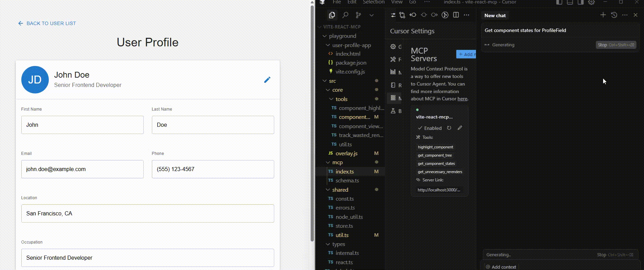Click the circled git graph icon
Screen dimensions: 644x270
point(445,15)
